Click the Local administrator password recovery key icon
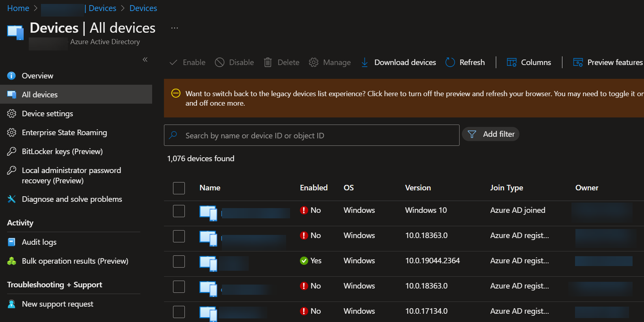This screenshot has height=322, width=644. pos(11,170)
